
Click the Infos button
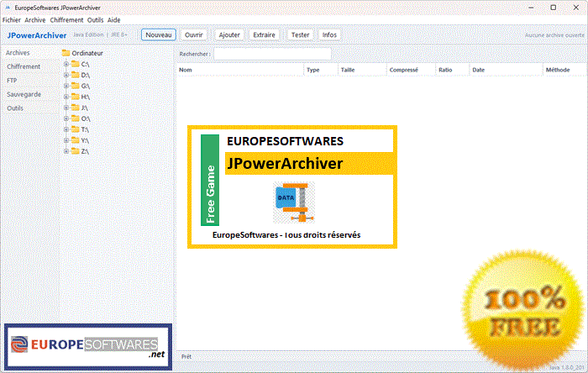point(329,34)
